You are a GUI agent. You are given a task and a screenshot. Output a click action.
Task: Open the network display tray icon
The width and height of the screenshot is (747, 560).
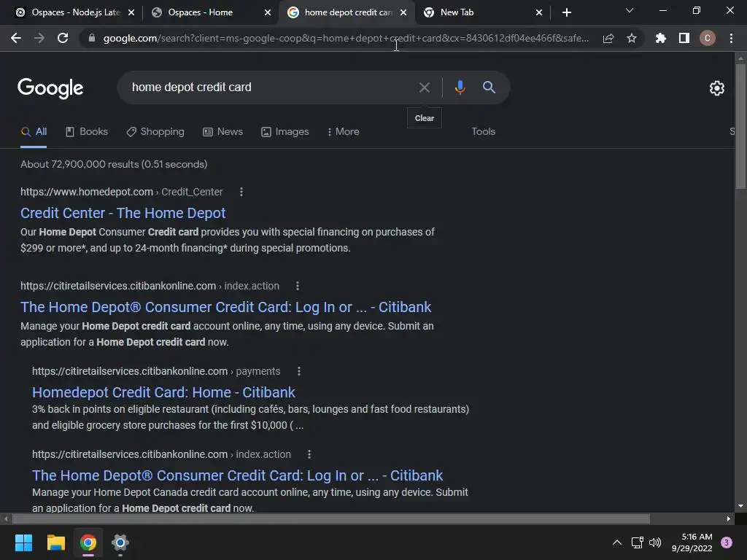tap(637, 542)
